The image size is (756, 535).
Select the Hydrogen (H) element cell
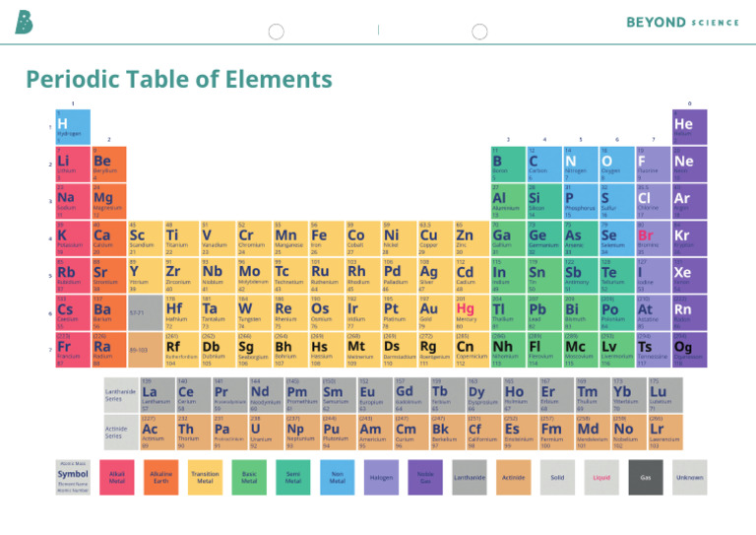(x=73, y=127)
